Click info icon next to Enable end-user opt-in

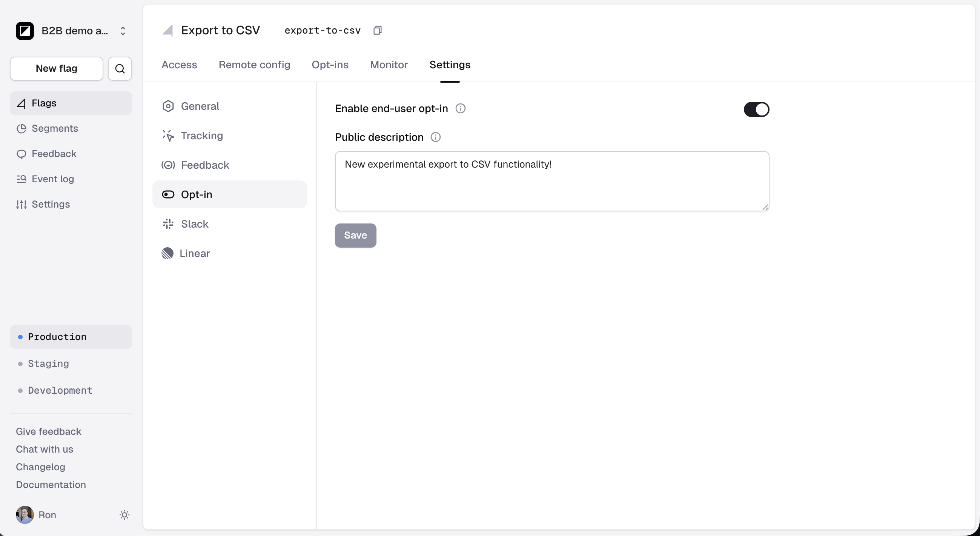460,109
